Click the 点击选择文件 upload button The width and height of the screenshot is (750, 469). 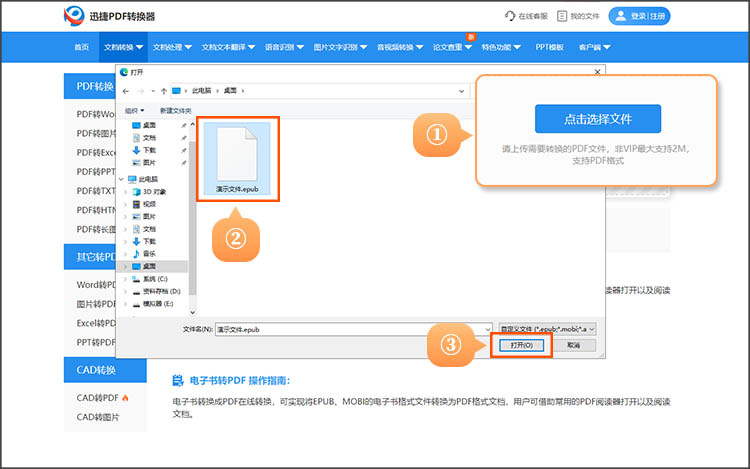(598, 119)
